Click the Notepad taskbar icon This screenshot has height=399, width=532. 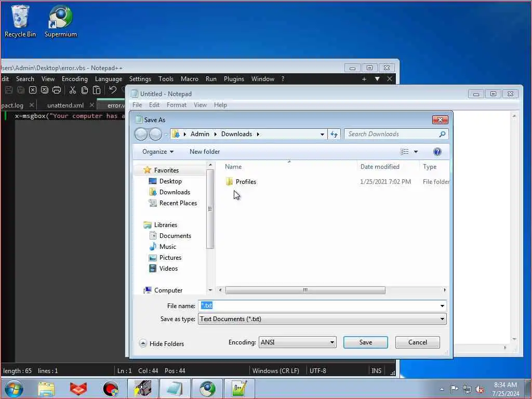(175, 389)
